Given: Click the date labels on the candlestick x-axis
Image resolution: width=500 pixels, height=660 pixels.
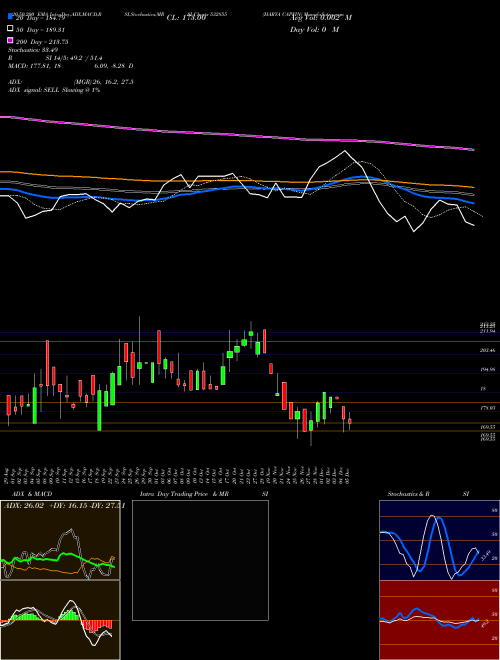Looking at the screenshot, I should click(178, 475).
